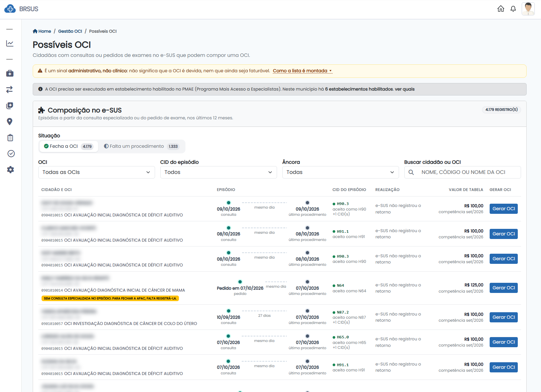Click Gerar OCI for colo do útero row

tap(504, 317)
